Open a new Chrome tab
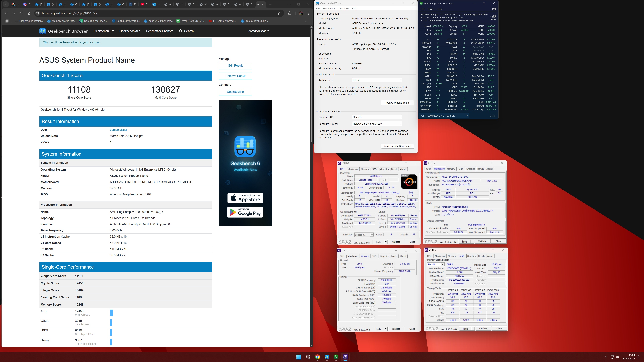The height and width of the screenshot is (362, 644). [270, 4]
